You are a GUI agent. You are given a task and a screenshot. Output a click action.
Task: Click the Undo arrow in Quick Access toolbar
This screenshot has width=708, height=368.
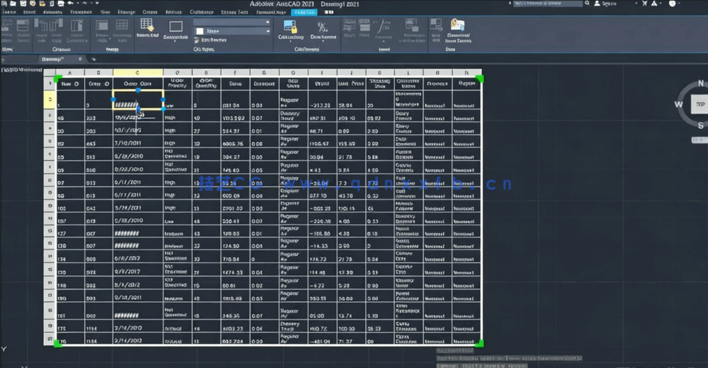[71, 3]
